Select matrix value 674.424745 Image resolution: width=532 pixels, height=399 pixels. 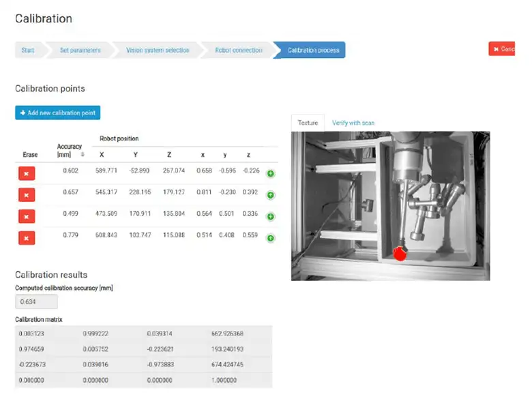tap(227, 364)
